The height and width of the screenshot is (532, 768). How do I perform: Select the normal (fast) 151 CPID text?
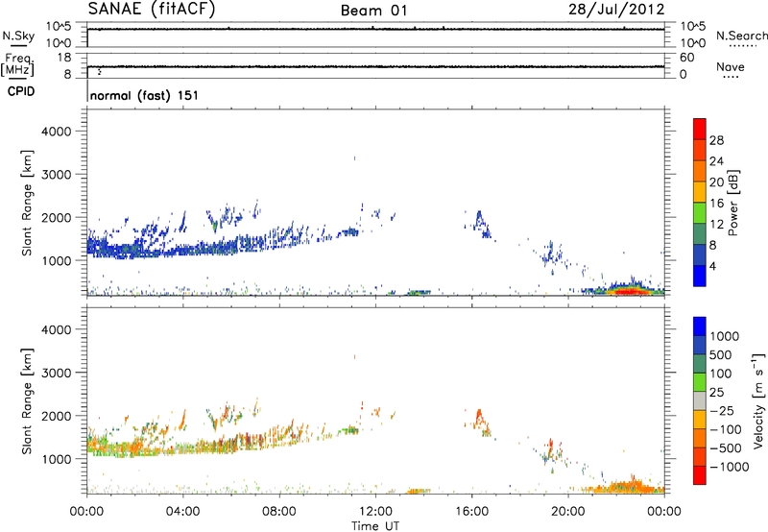pos(145,95)
